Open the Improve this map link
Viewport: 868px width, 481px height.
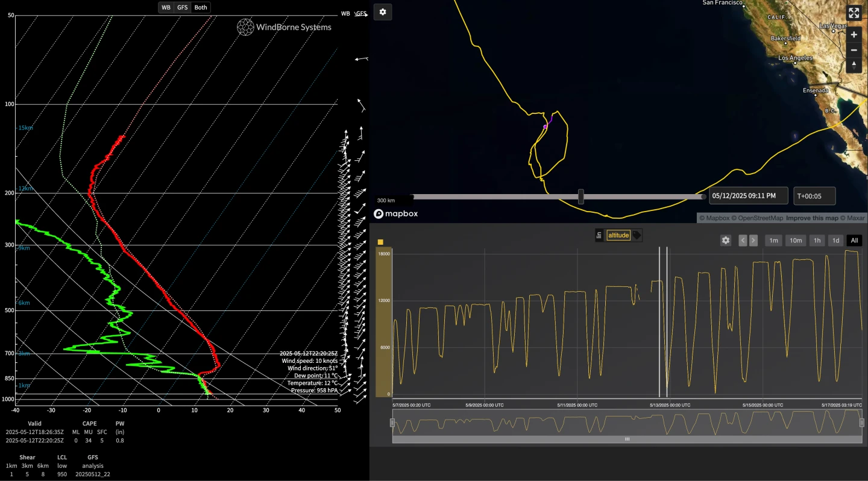pos(812,218)
